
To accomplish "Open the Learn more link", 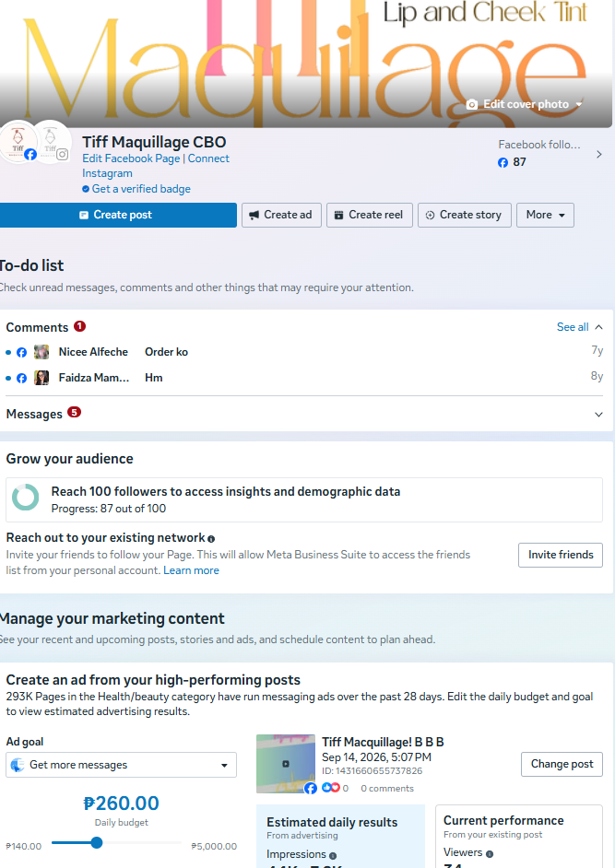I will tap(191, 570).
